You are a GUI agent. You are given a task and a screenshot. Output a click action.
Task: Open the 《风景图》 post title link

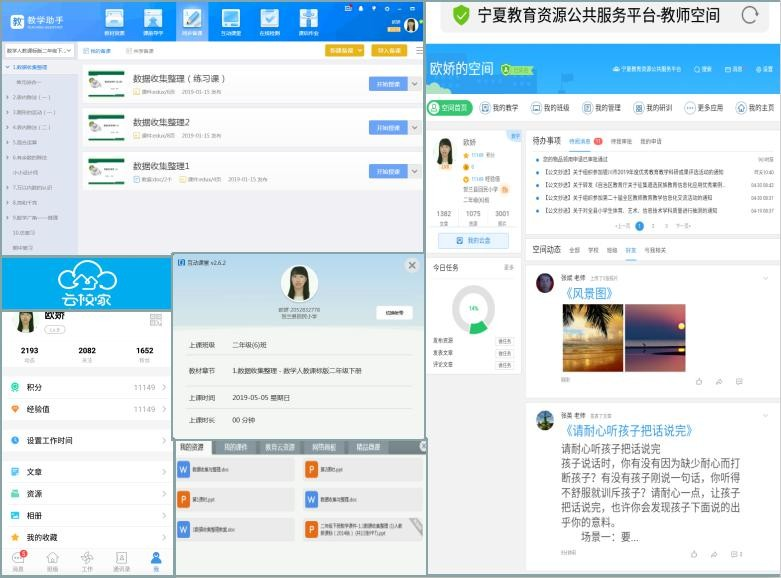coord(588,293)
